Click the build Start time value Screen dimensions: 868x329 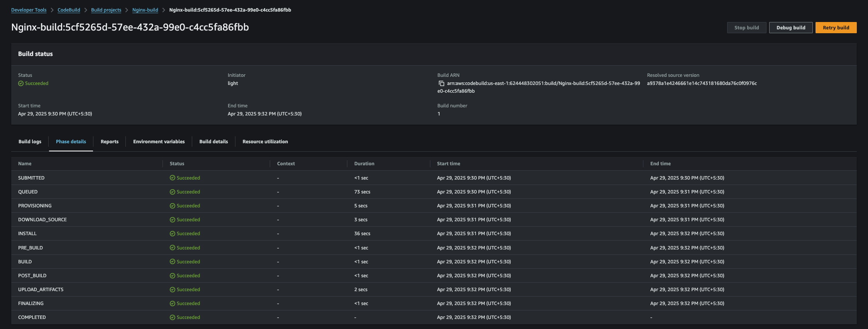coord(55,114)
